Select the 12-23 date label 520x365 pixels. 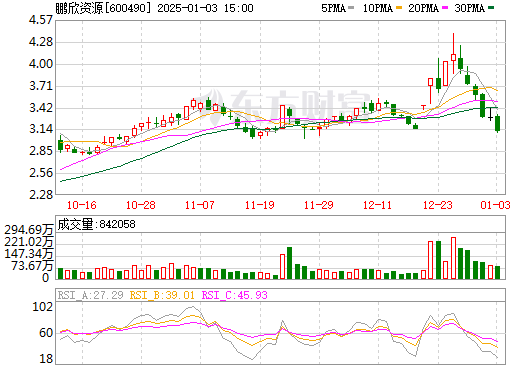(438, 205)
